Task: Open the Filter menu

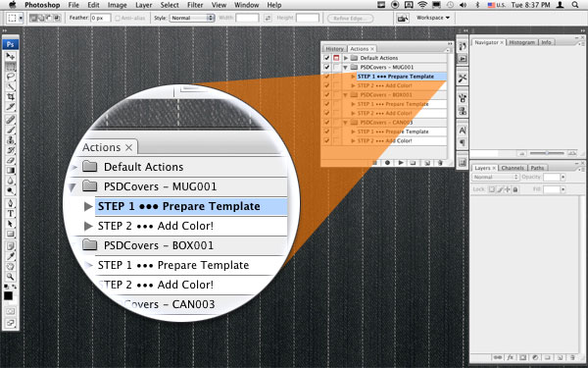Action: [195, 5]
